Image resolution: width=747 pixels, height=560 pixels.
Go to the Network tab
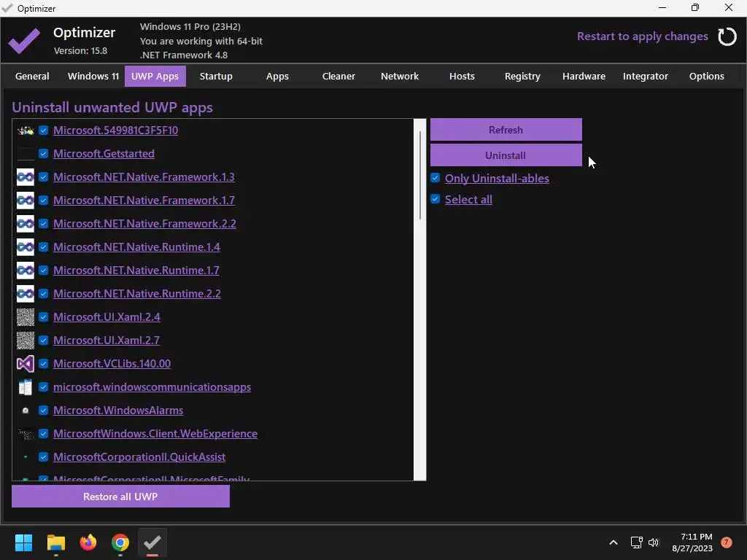tap(400, 76)
